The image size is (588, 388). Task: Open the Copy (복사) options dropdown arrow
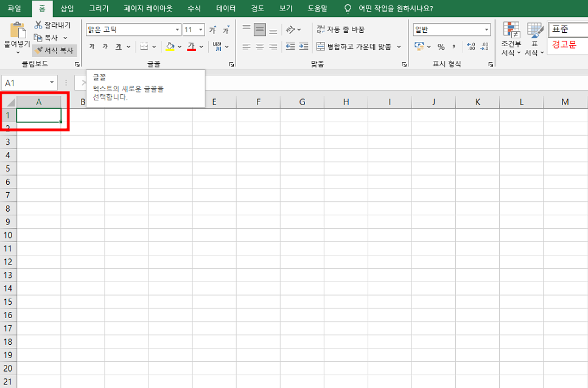65,38
